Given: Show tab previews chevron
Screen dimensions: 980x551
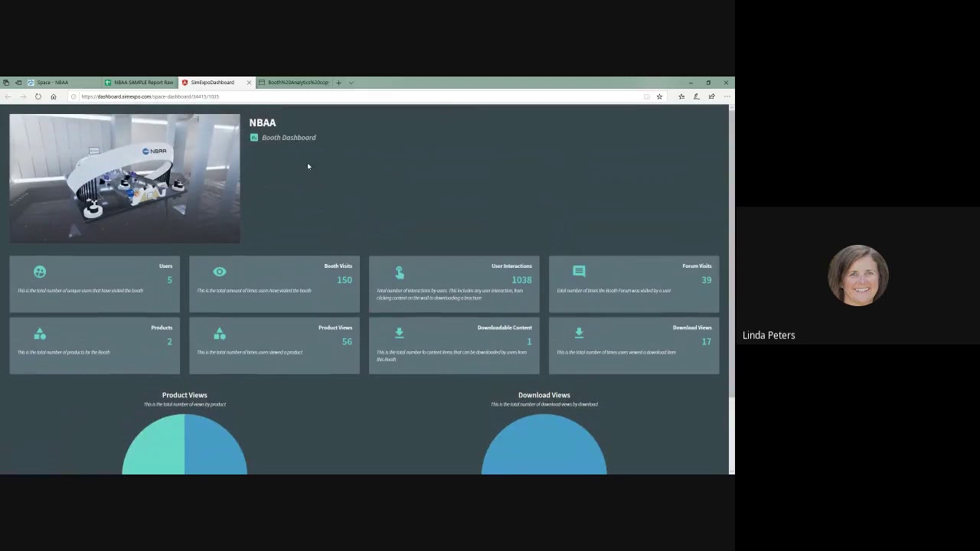Looking at the screenshot, I should (351, 82).
